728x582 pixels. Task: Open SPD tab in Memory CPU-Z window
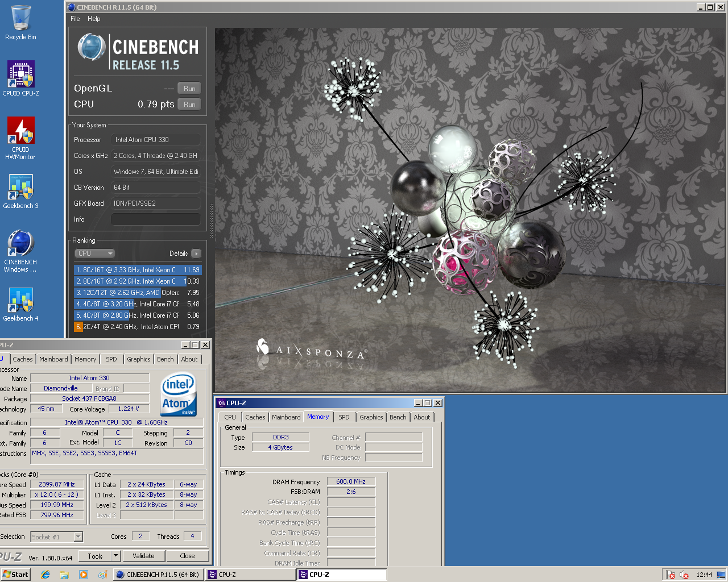(344, 417)
